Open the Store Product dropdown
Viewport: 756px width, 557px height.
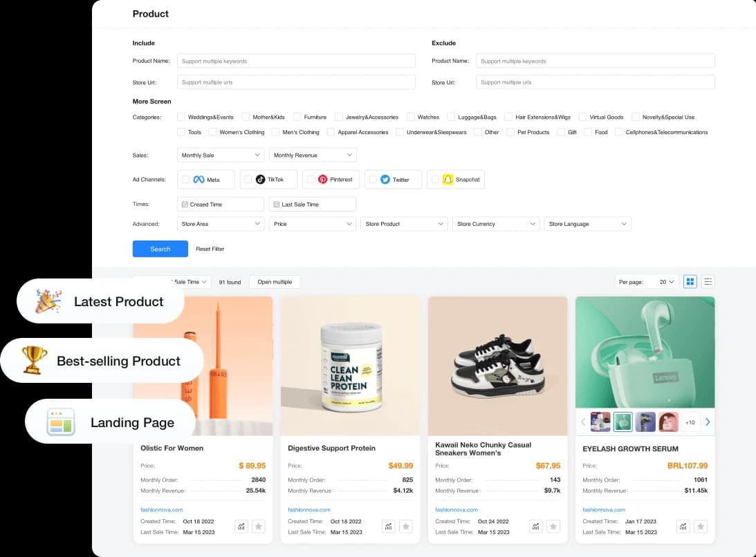point(404,224)
